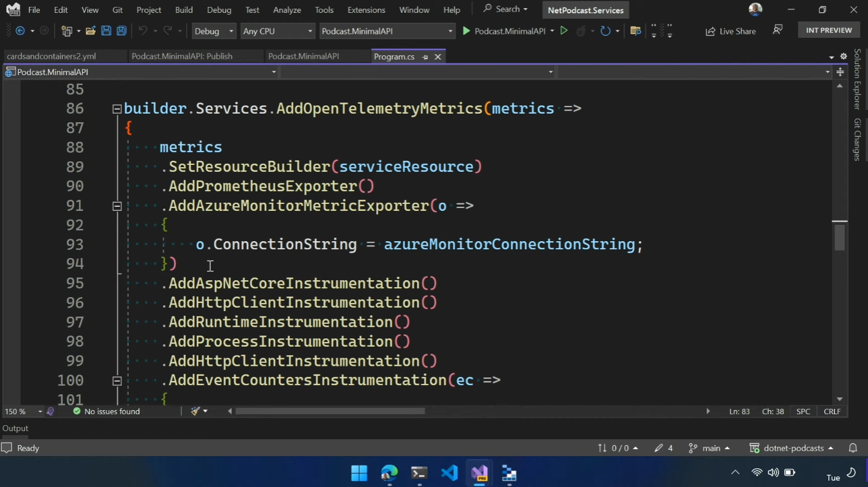This screenshot has width=868, height=487.
Task: Click the horizontal scrollbar below the editor
Action: click(x=330, y=411)
